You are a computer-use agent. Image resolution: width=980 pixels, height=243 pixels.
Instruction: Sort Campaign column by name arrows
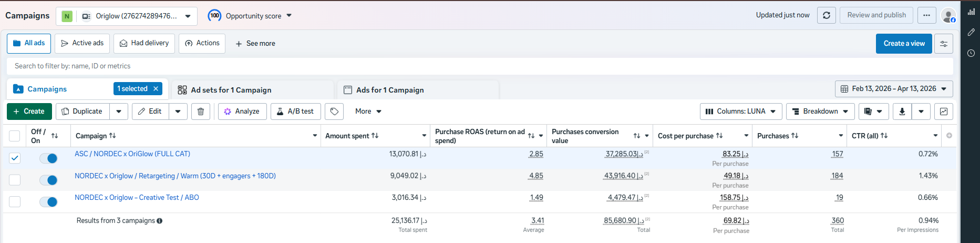pyautogui.click(x=112, y=136)
